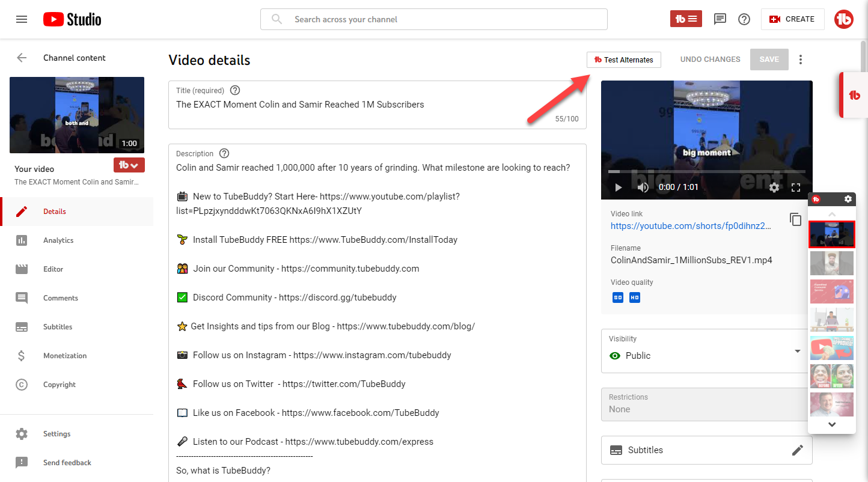The height and width of the screenshot is (482, 868).
Task: Open the three-dot options menu near Save
Action: (x=800, y=59)
